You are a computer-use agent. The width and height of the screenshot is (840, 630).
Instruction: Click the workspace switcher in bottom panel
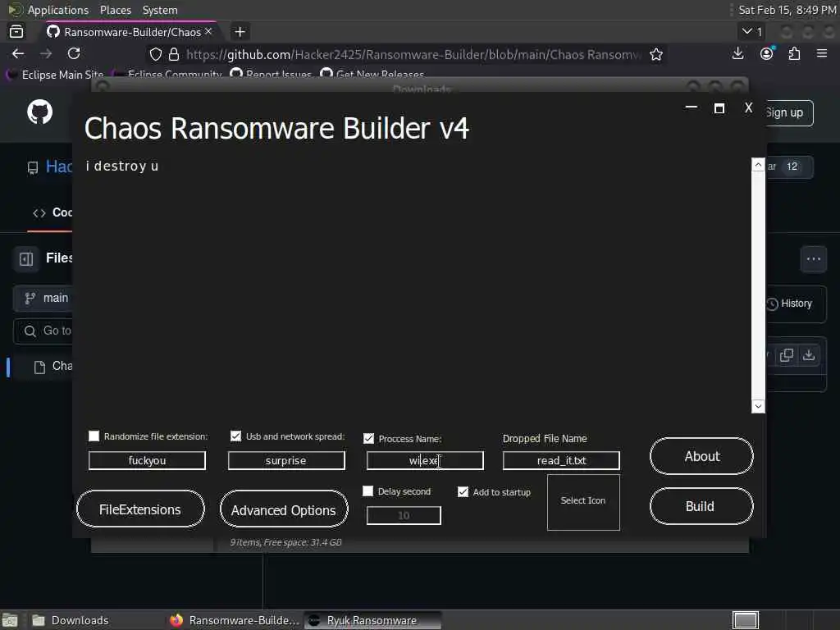(x=745, y=620)
